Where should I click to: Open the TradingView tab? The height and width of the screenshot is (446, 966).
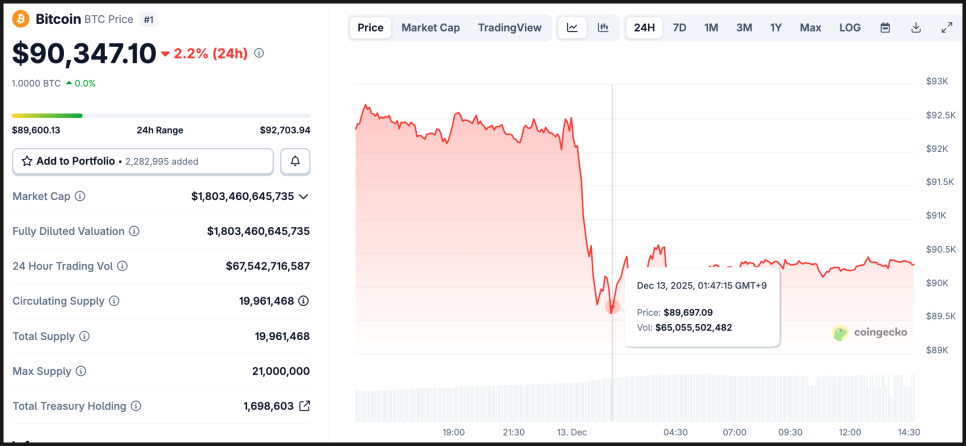pos(510,28)
